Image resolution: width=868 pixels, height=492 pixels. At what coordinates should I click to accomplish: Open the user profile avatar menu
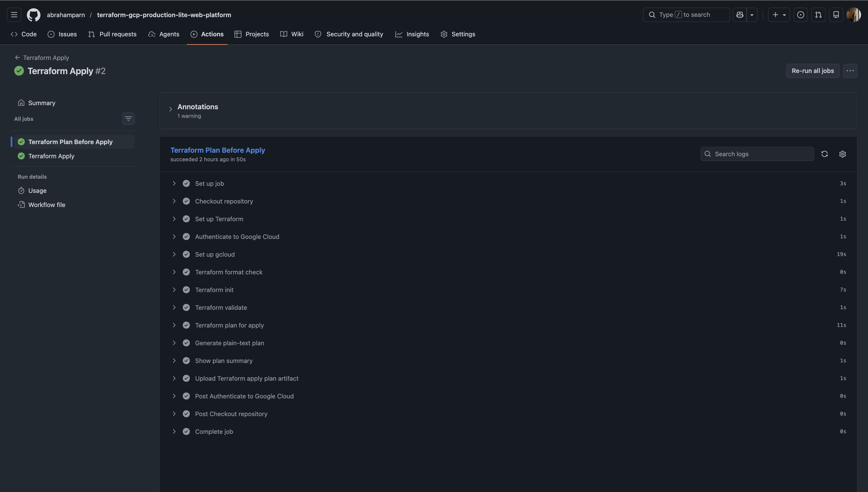point(854,15)
